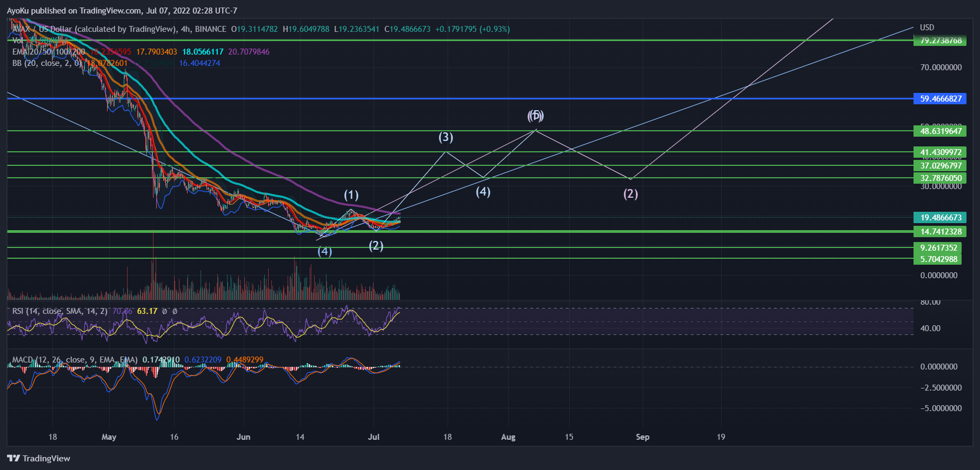Click the current price label 19.4866673
The image size is (980, 470).
[x=940, y=218]
